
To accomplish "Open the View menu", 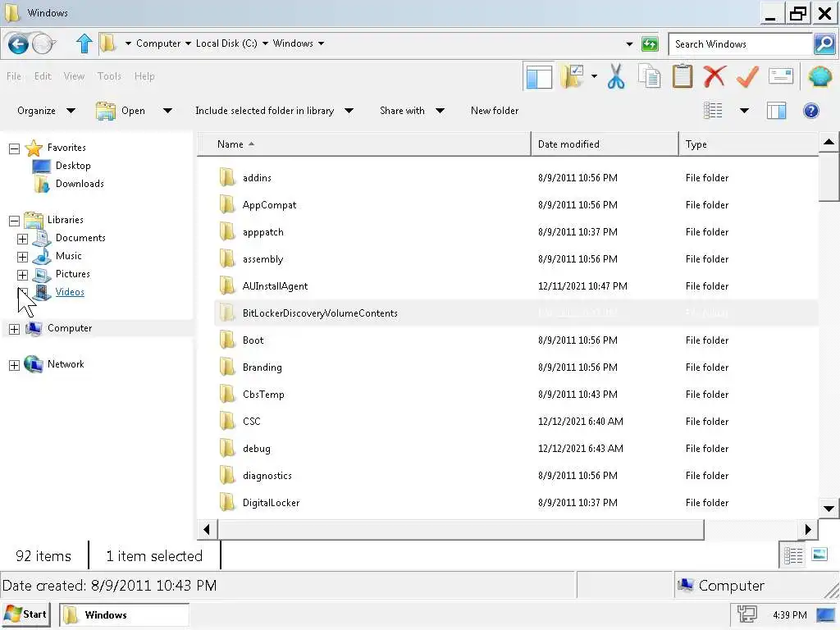I will pyautogui.click(x=74, y=76).
